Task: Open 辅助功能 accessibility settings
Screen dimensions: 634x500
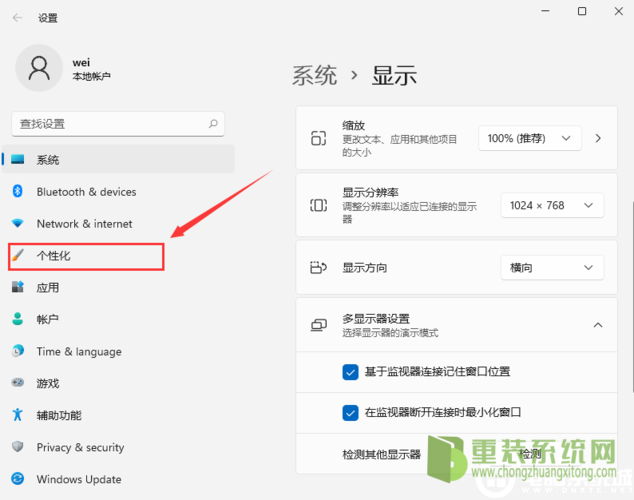Action: [x=118, y=415]
